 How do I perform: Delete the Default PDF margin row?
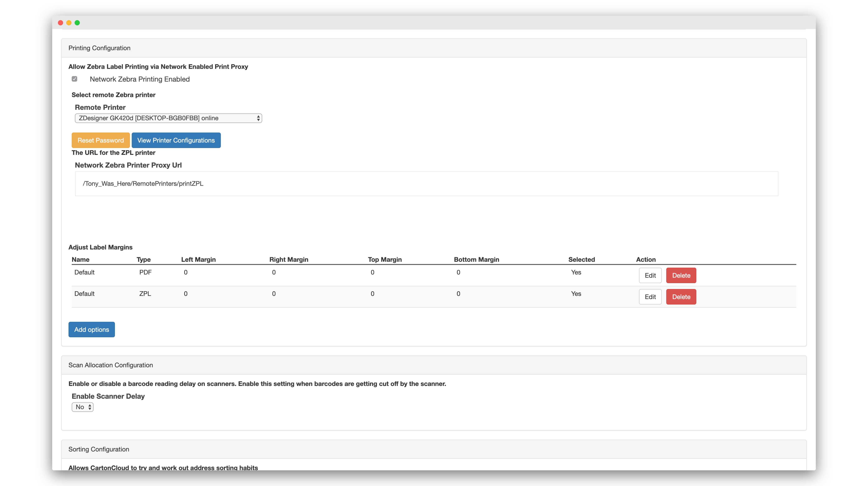coord(681,275)
